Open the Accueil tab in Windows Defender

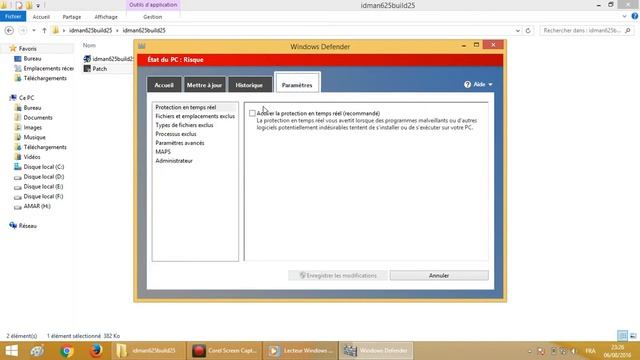click(164, 85)
